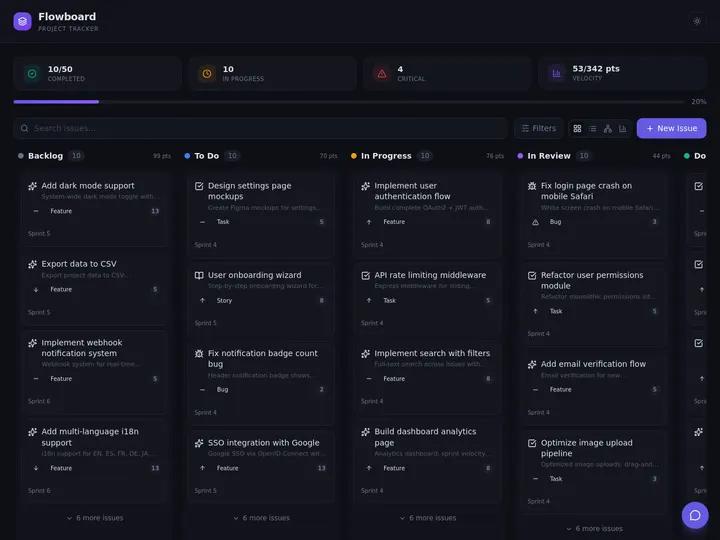Click story book icon on User onboarding wizard
This screenshot has height=540, width=720.
click(199, 276)
